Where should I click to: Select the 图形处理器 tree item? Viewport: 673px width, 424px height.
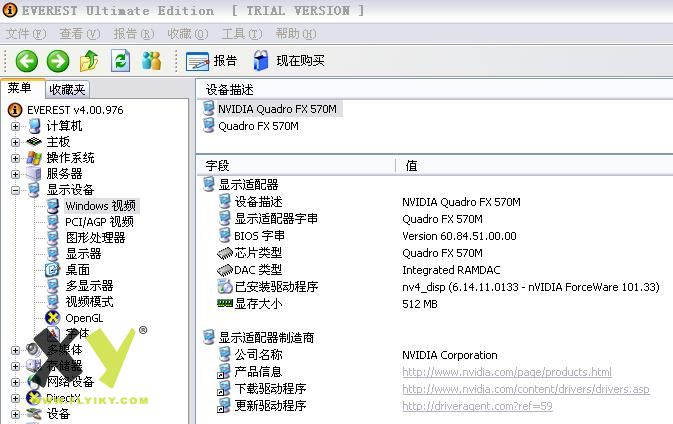(95, 238)
